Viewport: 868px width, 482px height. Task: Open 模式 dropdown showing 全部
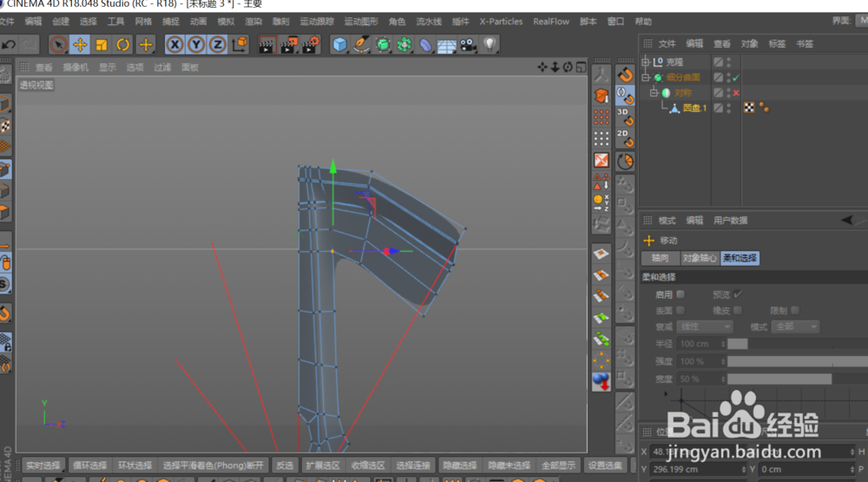pos(795,327)
